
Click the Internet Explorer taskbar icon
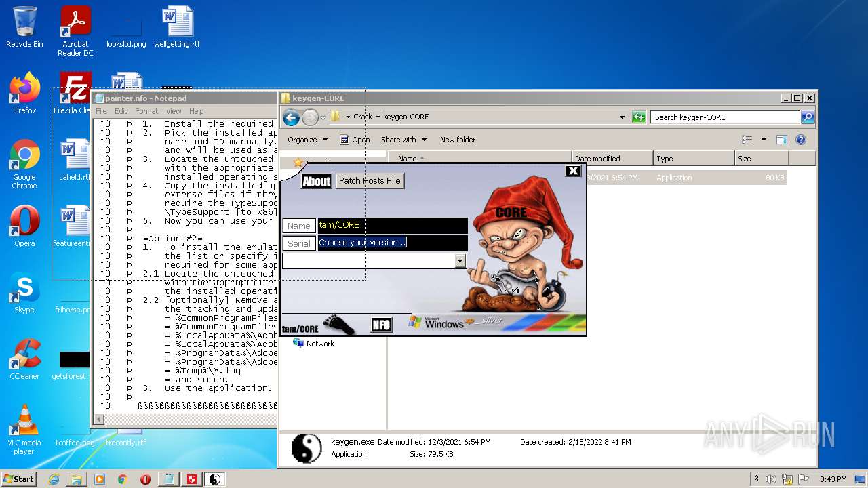[54, 479]
